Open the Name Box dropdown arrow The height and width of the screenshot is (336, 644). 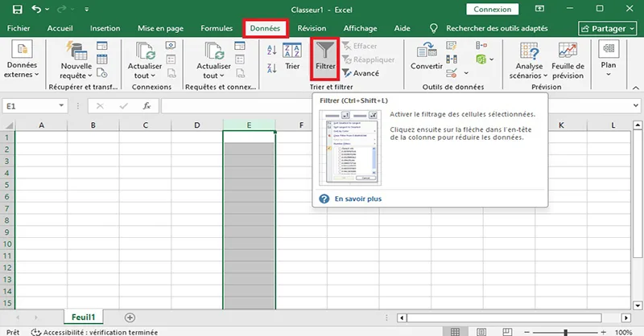coord(61,106)
